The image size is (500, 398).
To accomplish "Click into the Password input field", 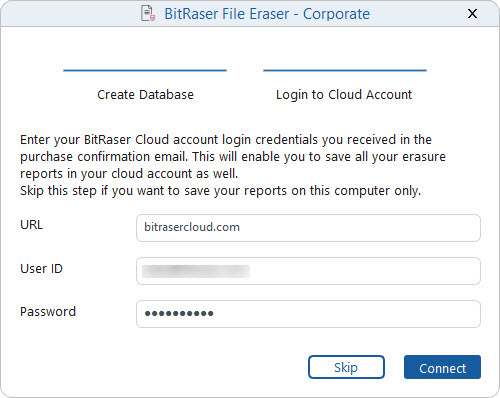I will [x=308, y=314].
